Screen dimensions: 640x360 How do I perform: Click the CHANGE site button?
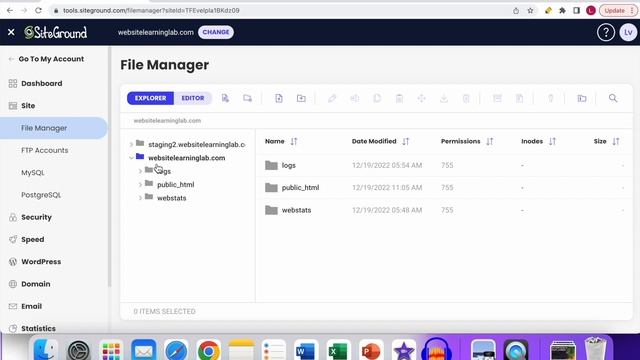tap(216, 32)
